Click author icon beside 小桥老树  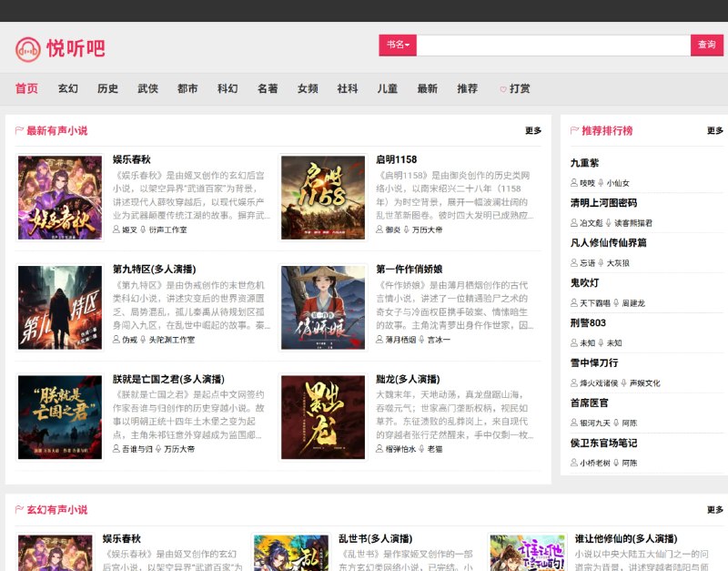tap(574, 463)
